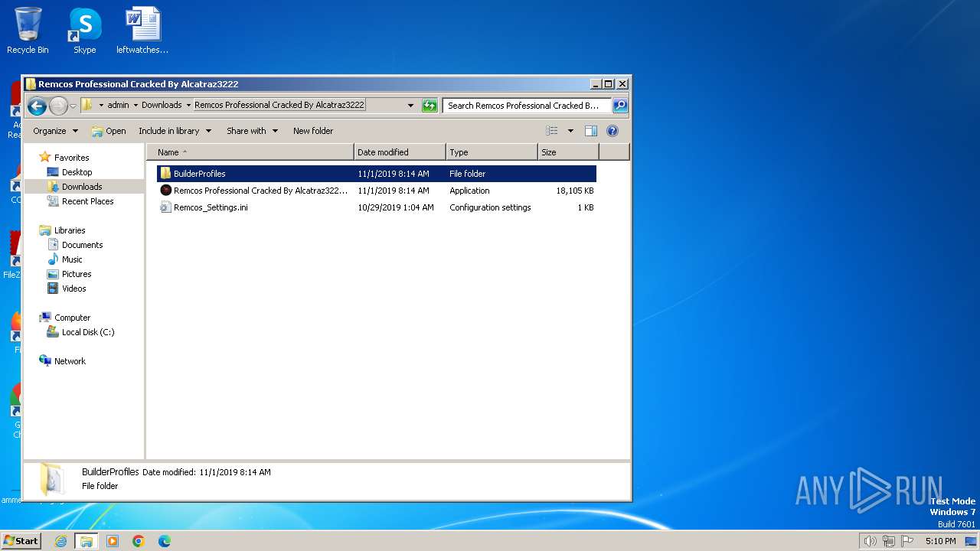Select the Remcos_Settings.ini file
980x551 pixels.
(377, 207)
